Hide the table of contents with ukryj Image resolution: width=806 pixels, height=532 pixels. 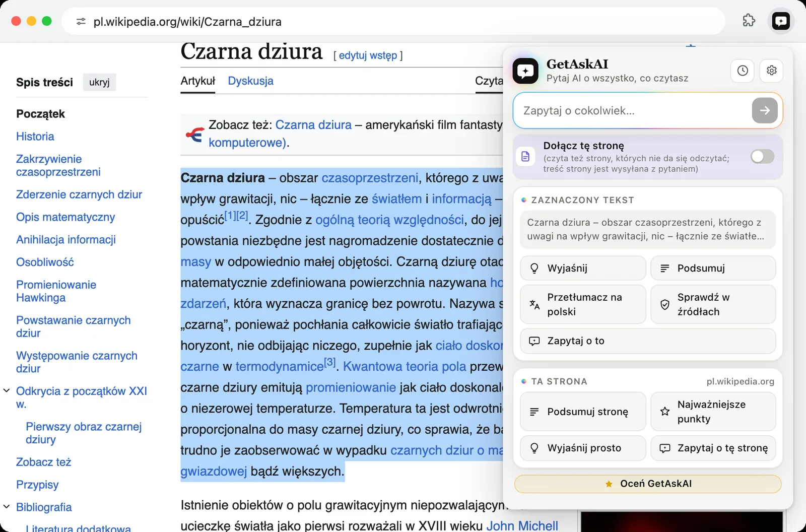click(x=99, y=82)
